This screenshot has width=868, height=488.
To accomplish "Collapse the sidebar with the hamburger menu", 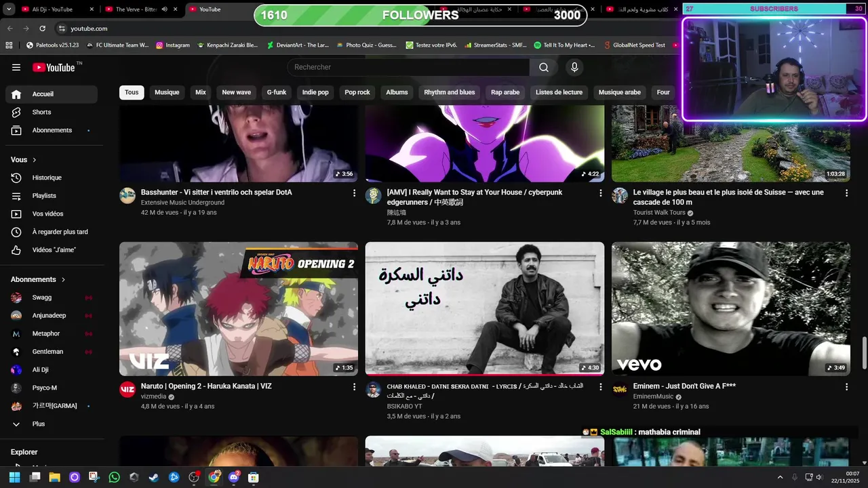I will (16, 67).
